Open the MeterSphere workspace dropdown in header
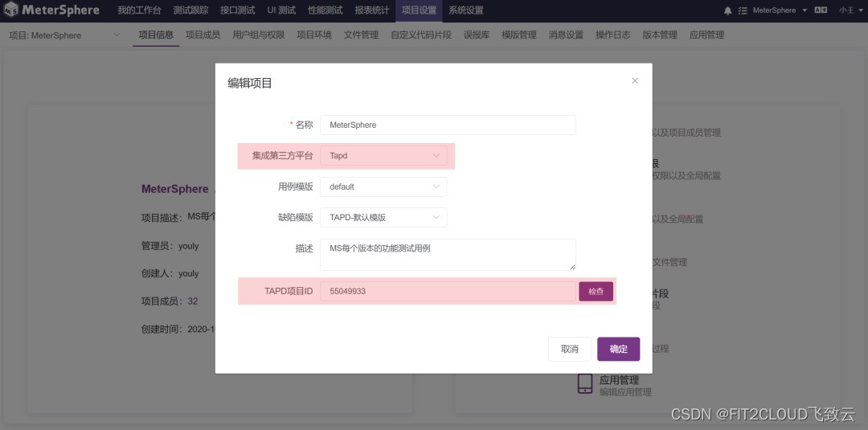The width and height of the screenshot is (868, 430). (780, 10)
